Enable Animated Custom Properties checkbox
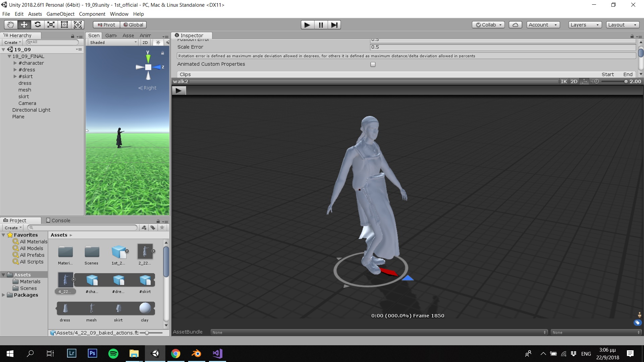Screen dimensions: 644x362 [x=373, y=64]
